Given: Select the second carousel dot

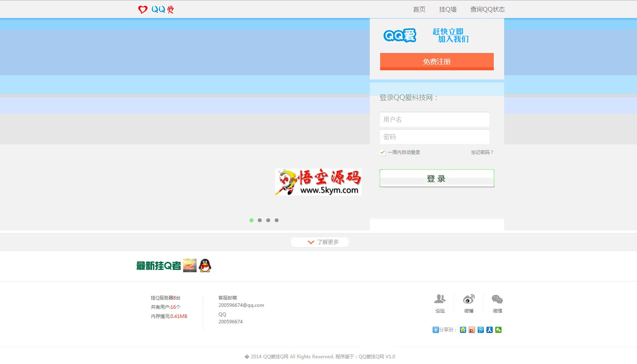Looking at the screenshot, I should click(x=260, y=220).
